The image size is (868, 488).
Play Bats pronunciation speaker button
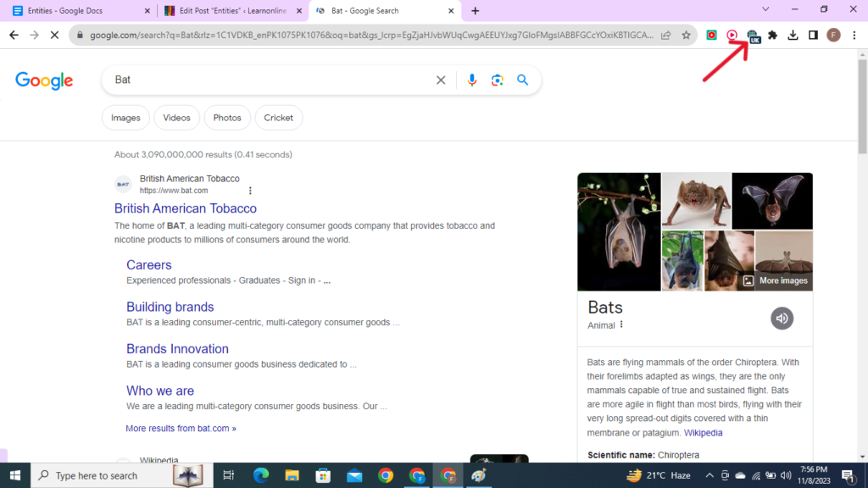782,319
